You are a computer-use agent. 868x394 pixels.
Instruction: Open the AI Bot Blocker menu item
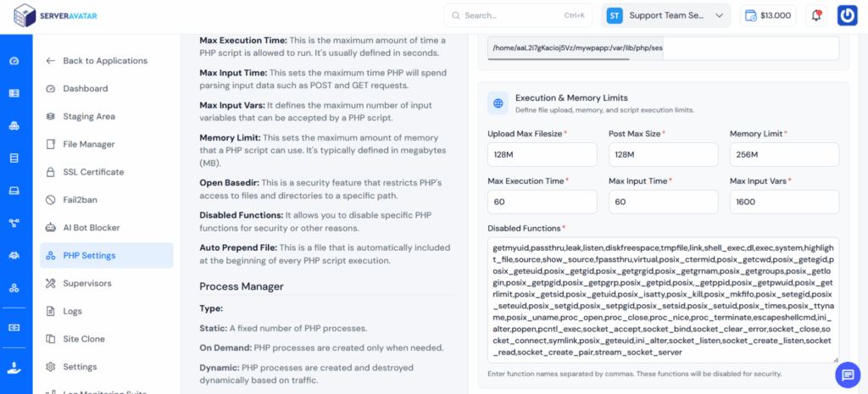[107, 227]
